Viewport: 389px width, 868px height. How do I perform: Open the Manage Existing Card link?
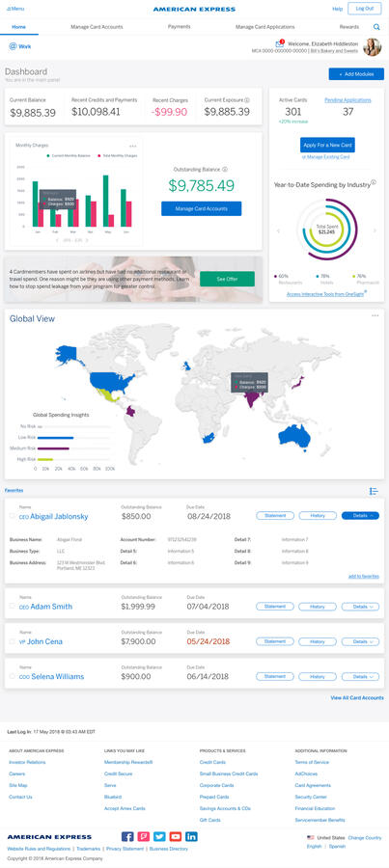327,157
